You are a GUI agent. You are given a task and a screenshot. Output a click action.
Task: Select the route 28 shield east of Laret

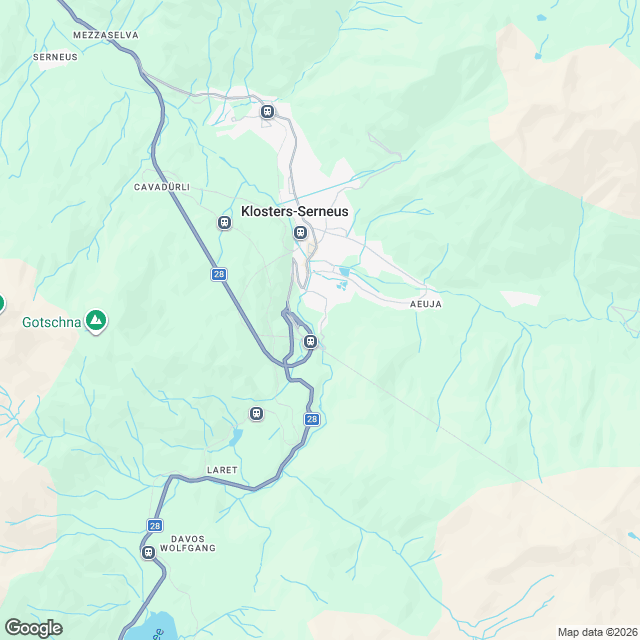coord(312,419)
